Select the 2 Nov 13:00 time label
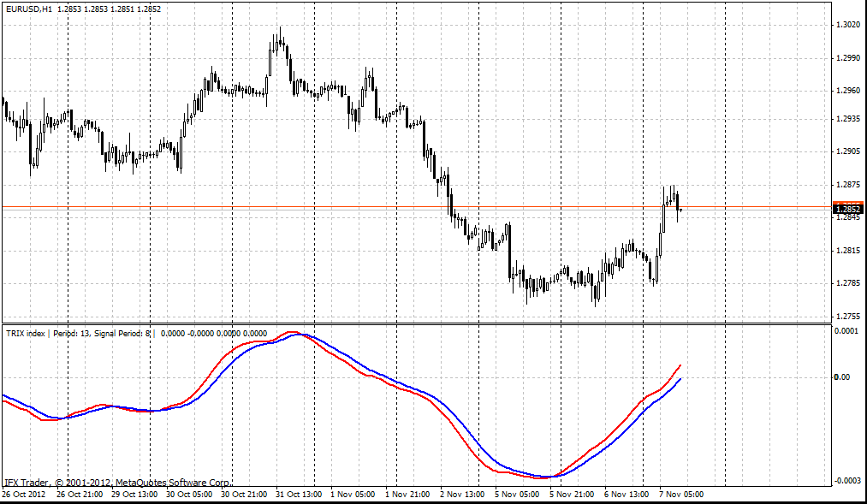The height and width of the screenshot is (504, 867). coord(461,495)
